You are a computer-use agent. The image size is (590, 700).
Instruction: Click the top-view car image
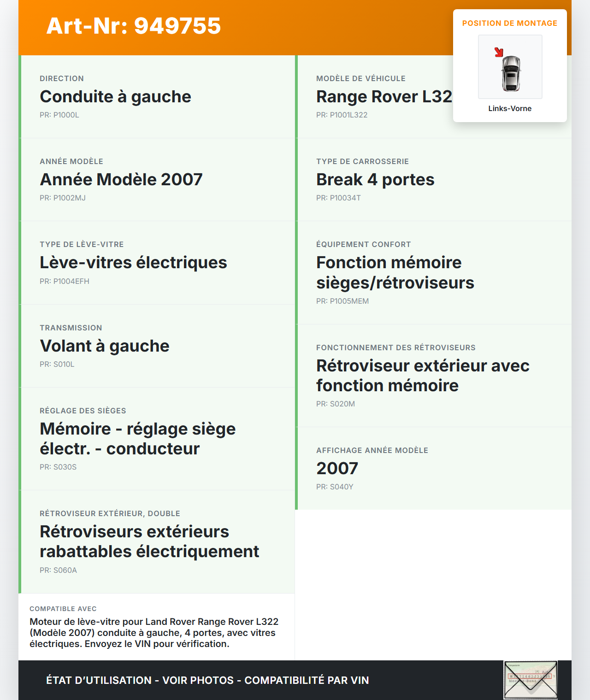coord(511,73)
